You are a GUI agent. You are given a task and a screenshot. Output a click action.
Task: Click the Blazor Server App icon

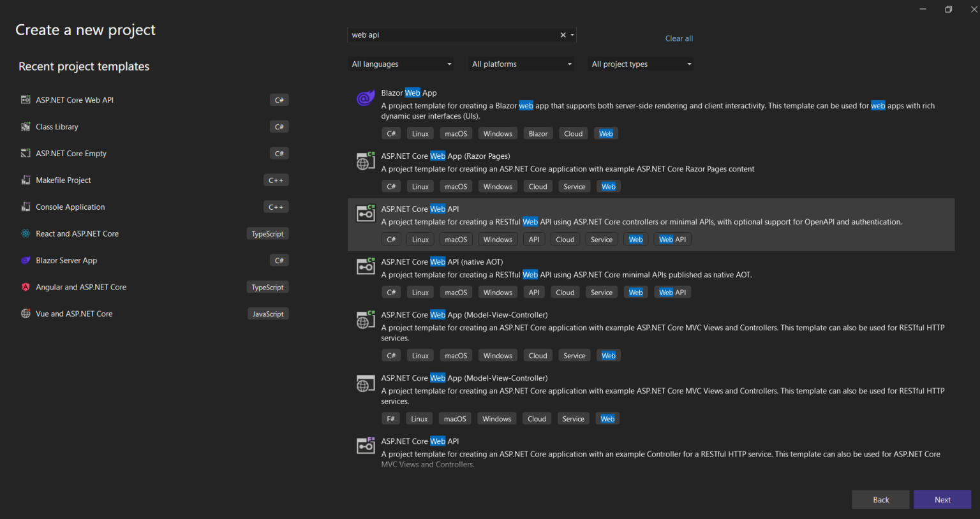click(26, 260)
